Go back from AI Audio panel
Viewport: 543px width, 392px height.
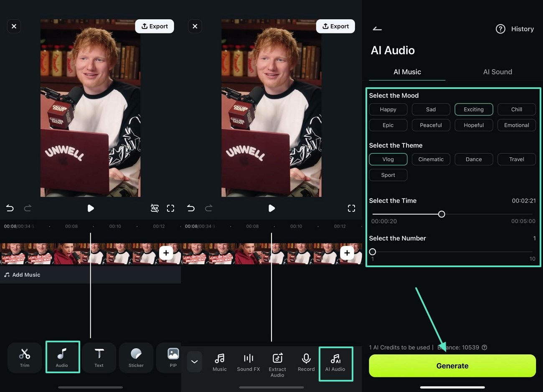coord(377,29)
